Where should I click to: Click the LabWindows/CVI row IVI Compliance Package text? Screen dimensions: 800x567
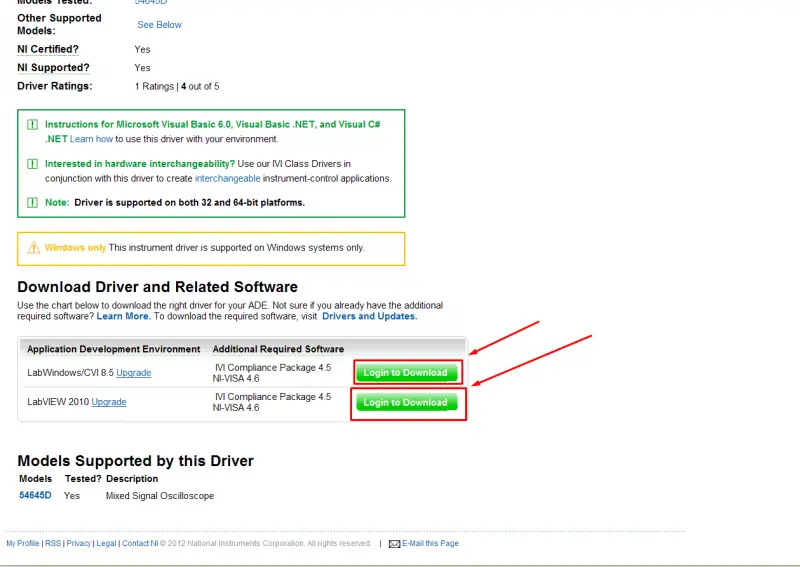(x=273, y=367)
